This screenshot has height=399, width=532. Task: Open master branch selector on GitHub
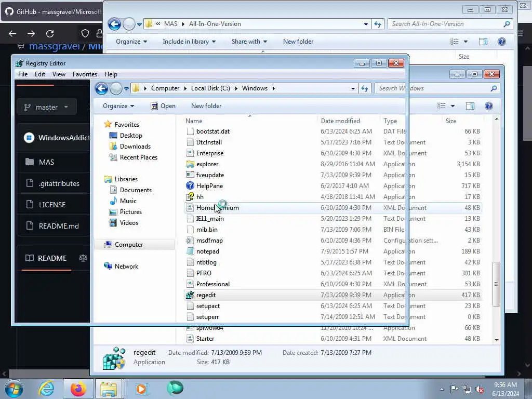[x=46, y=107]
